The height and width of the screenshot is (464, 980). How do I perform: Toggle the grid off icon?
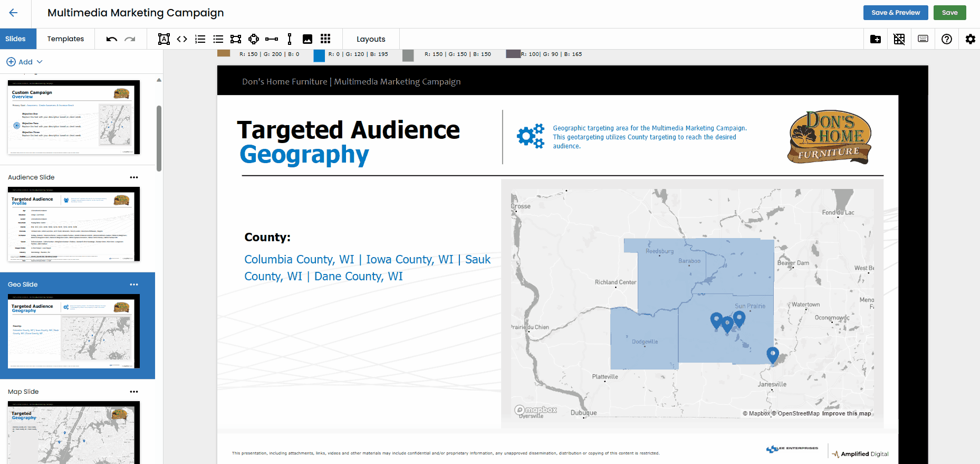pos(899,39)
